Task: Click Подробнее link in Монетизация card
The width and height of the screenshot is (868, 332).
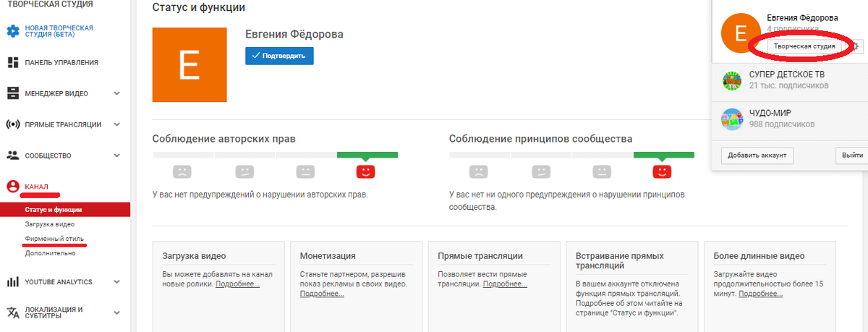Action: 322,294
